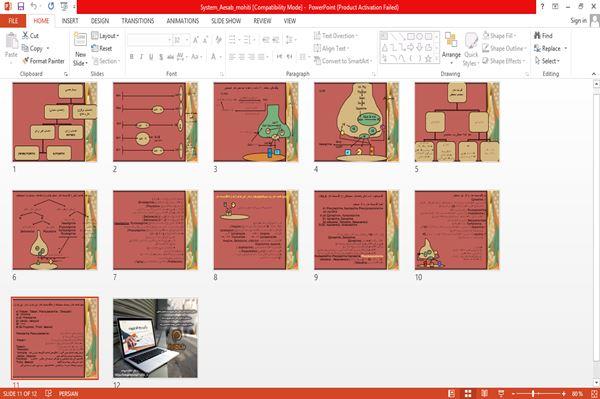
Task: Toggle Bold formatting
Action: tap(131, 57)
